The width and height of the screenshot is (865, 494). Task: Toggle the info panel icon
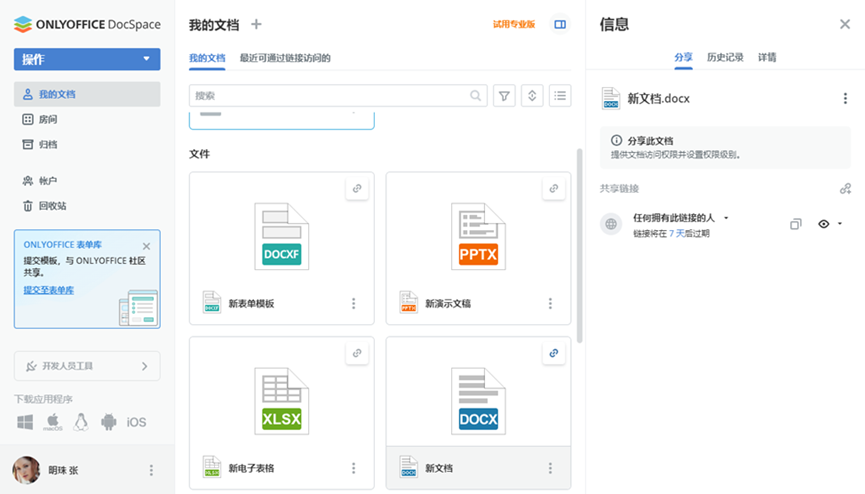(x=560, y=24)
